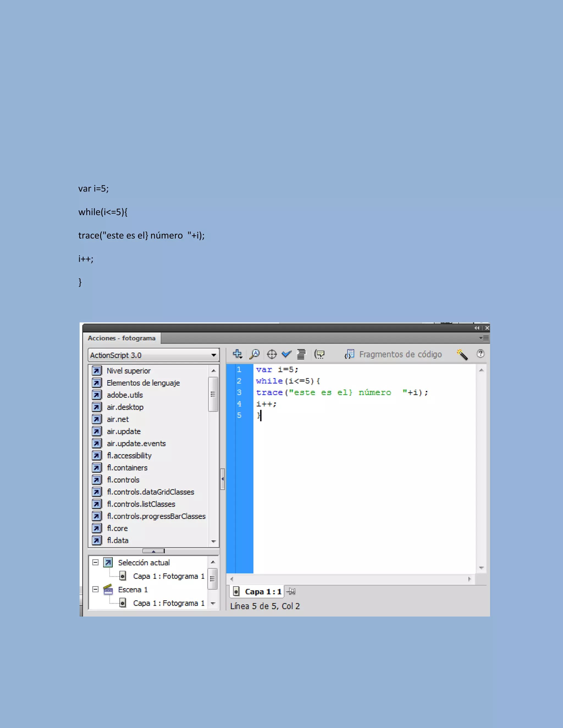Open the fl.controls.listClasses package
Viewport: 563px width, 728px height.
[141, 504]
